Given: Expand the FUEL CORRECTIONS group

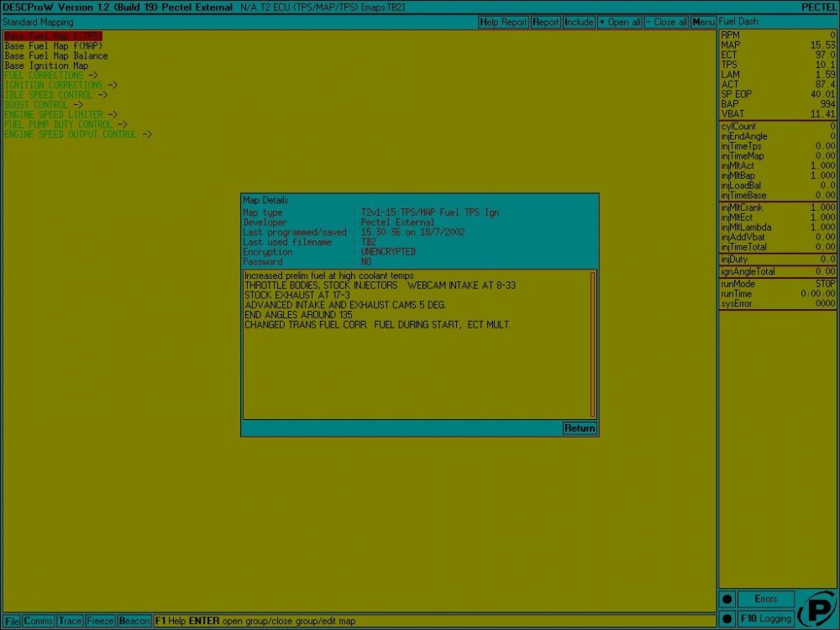Looking at the screenshot, I should point(49,76).
